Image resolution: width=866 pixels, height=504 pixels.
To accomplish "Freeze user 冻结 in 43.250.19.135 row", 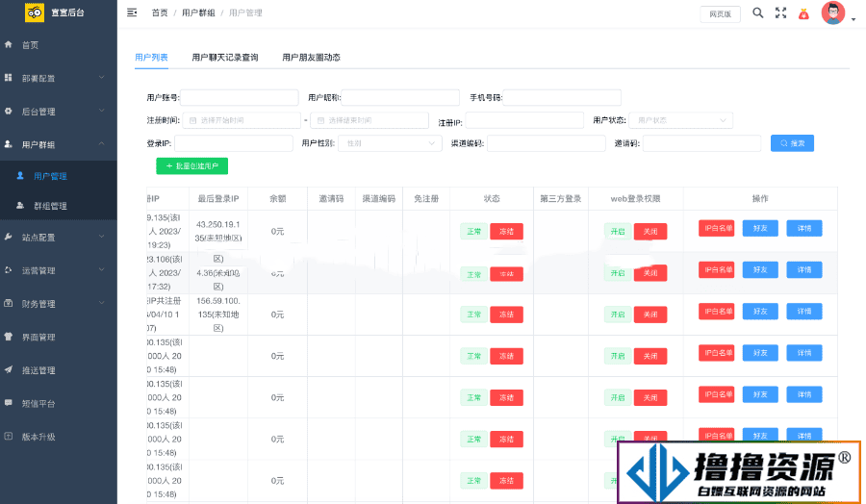I will [x=506, y=231].
